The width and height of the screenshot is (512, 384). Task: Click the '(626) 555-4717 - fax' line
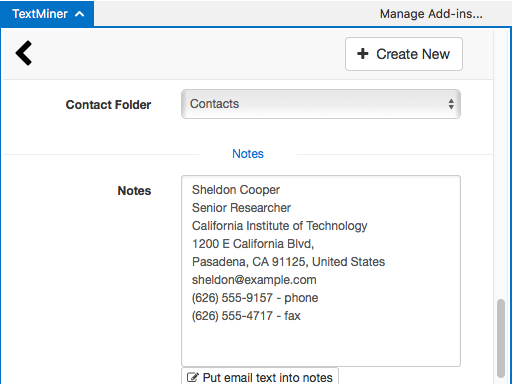point(246,316)
